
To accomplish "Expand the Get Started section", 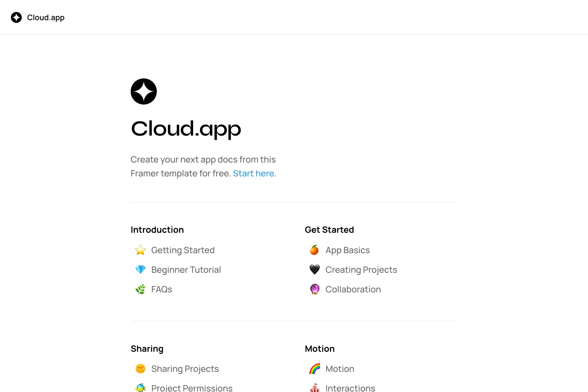I will tap(329, 230).
